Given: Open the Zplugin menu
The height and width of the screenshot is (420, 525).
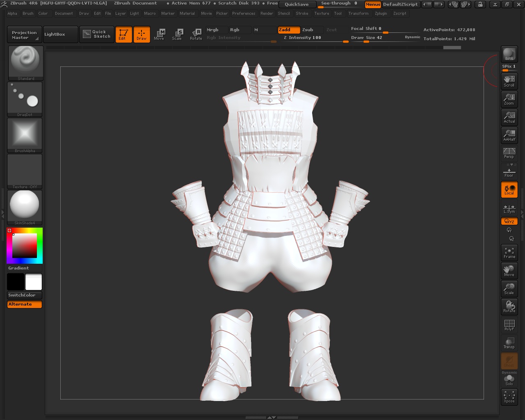Looking at the screenshot, I should pos(381,14).
